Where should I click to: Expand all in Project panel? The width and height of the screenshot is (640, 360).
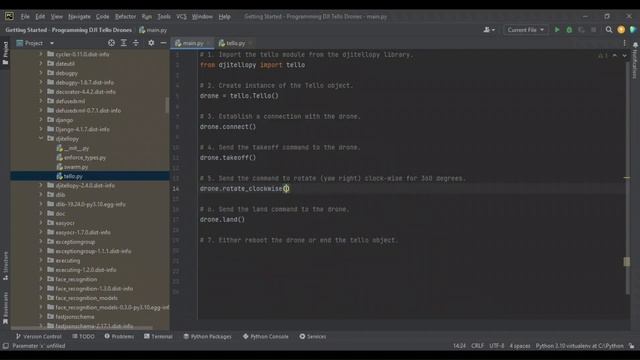(x=123, y=43)
